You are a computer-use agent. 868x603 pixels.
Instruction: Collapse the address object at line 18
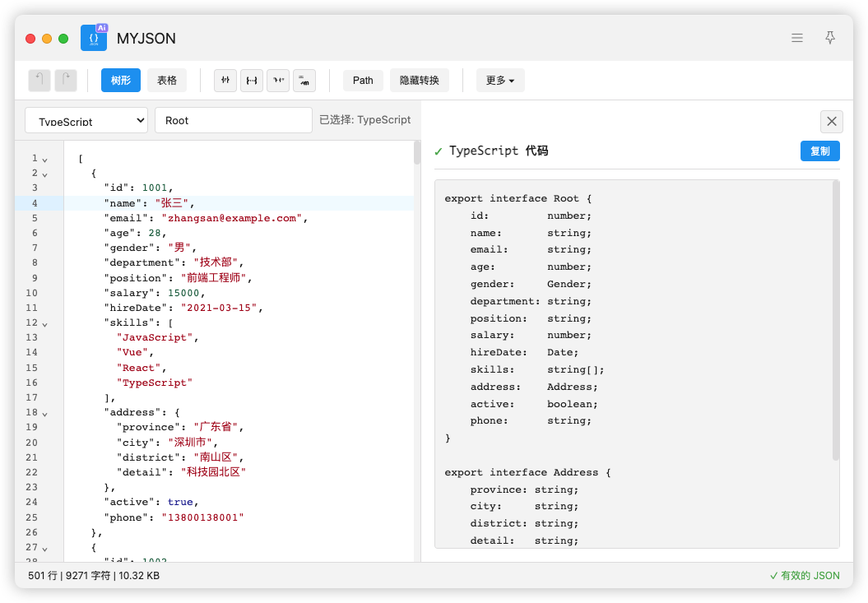(45, 413)
